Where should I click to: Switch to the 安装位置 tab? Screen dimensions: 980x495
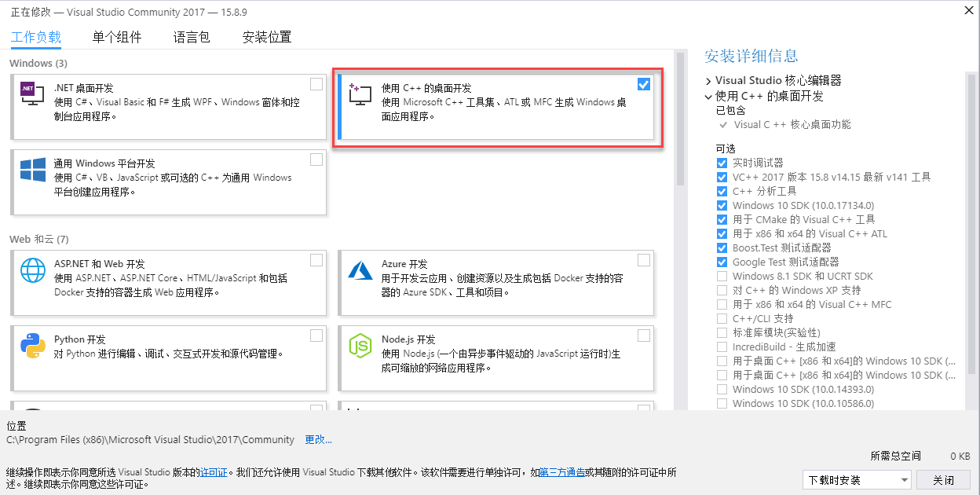click(x=267, y=37)
